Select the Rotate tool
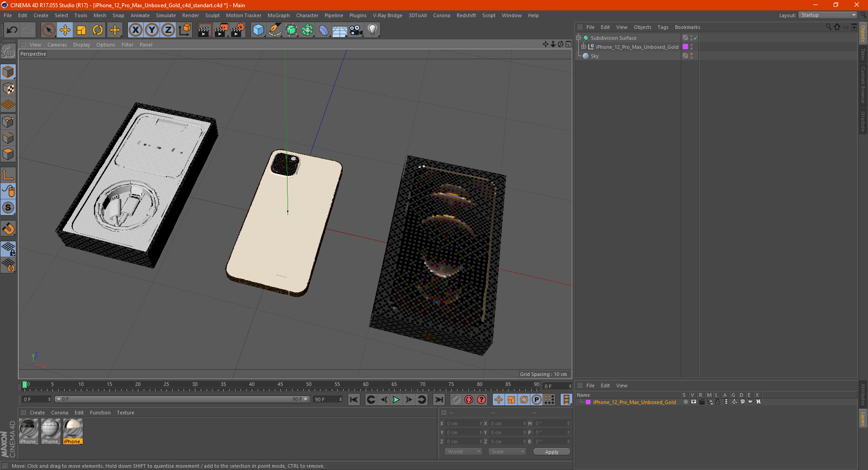Screen dimensions: 868x470 (x=98, y=30)
